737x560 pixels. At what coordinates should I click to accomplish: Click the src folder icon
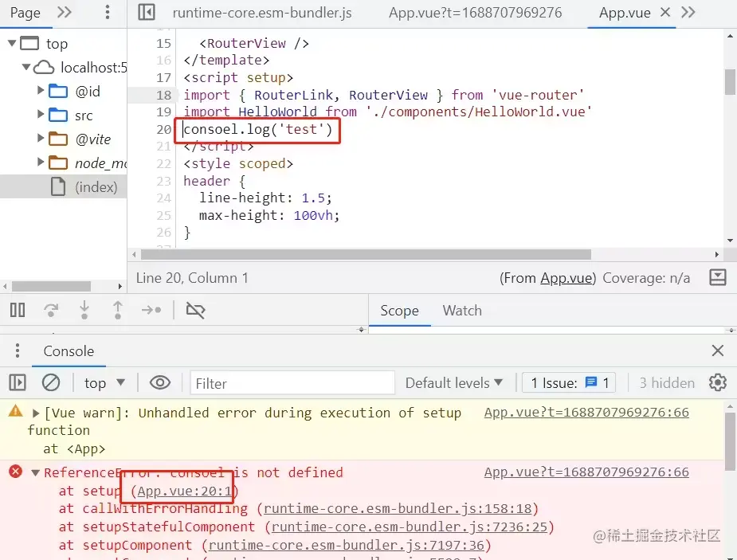point(58,115)
